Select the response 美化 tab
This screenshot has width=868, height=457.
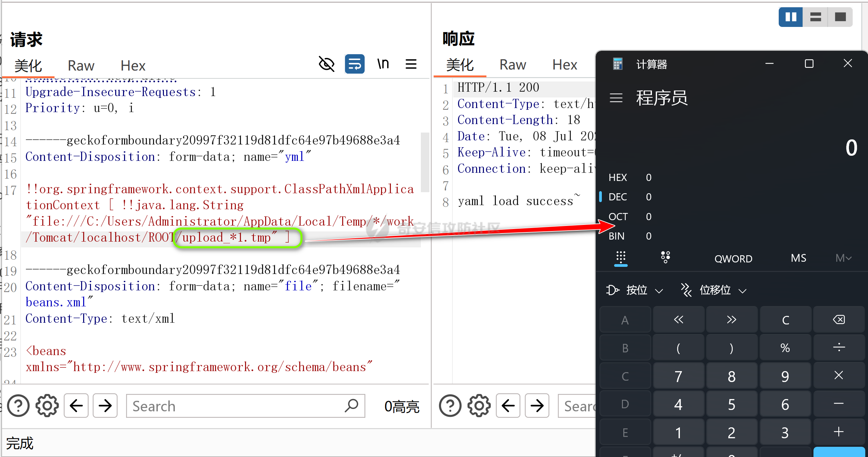460,65
